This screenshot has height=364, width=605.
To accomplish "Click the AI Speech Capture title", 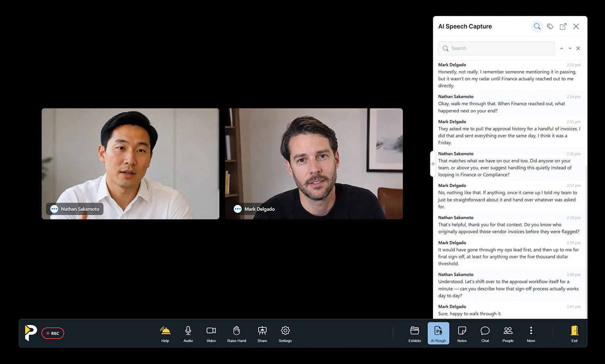I will [465, 27].
